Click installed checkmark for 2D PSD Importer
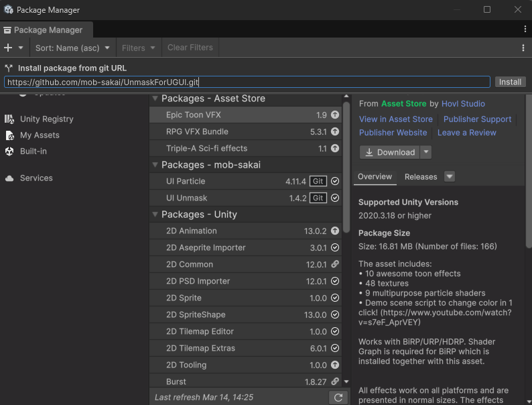Viewport: 532px width, 405px height. (x=335, y=281)
